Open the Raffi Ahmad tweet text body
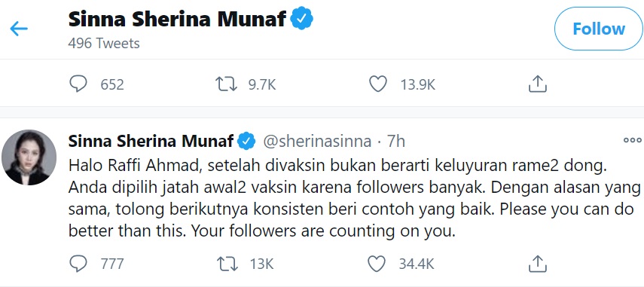The image size is (644, 287). click(355, 199)
